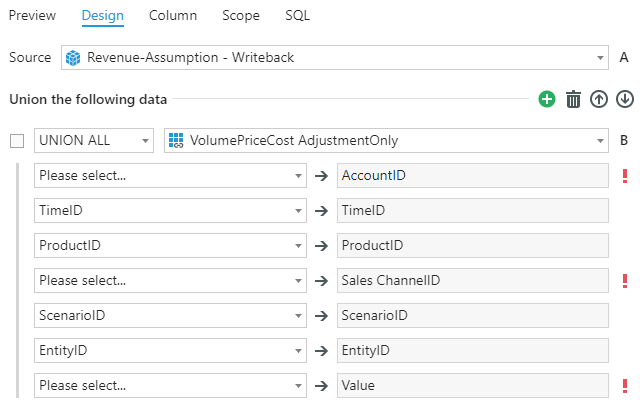Click the red warning icon beside Value
Viewport: 640px width, 411px height.
pos(625,385)
